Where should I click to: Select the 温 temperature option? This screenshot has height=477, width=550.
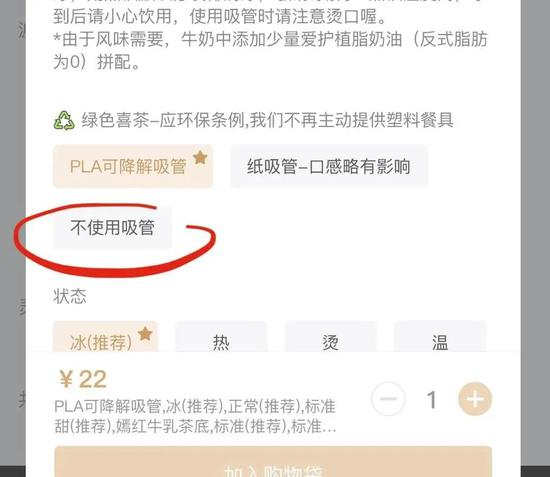pyautogui.click(x=440, y=337)
